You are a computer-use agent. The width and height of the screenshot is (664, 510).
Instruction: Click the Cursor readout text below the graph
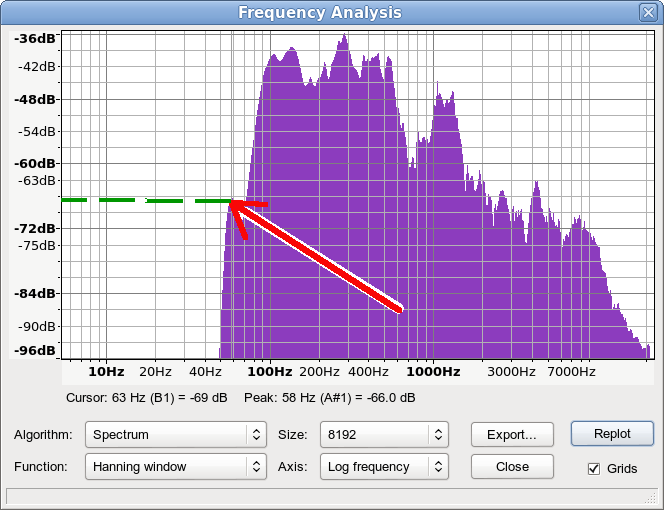[x=146, y=397]
